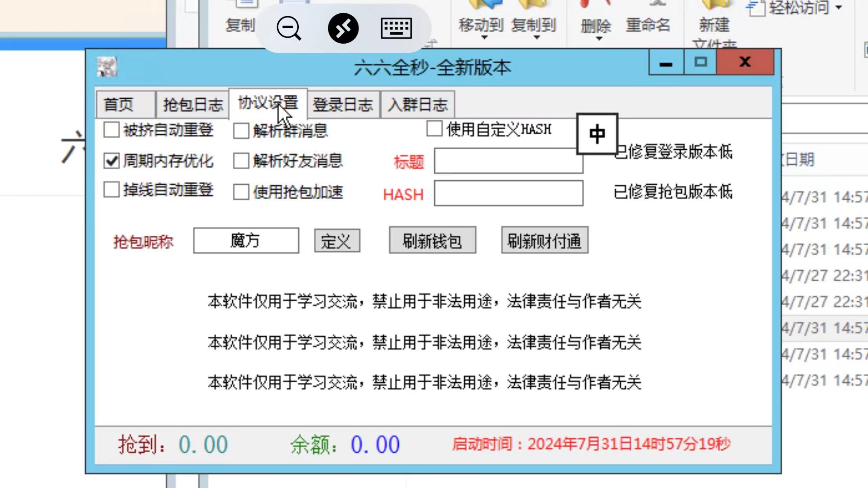868x488 pixels.
Task: Click the 抢到 amount 0.00
Action: (203, 445)
